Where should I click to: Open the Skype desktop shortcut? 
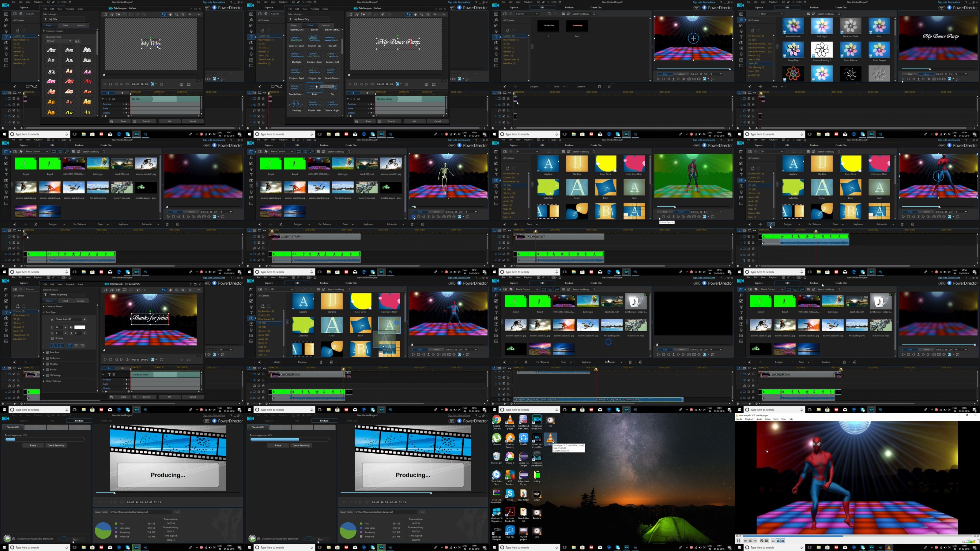point(510,493)
